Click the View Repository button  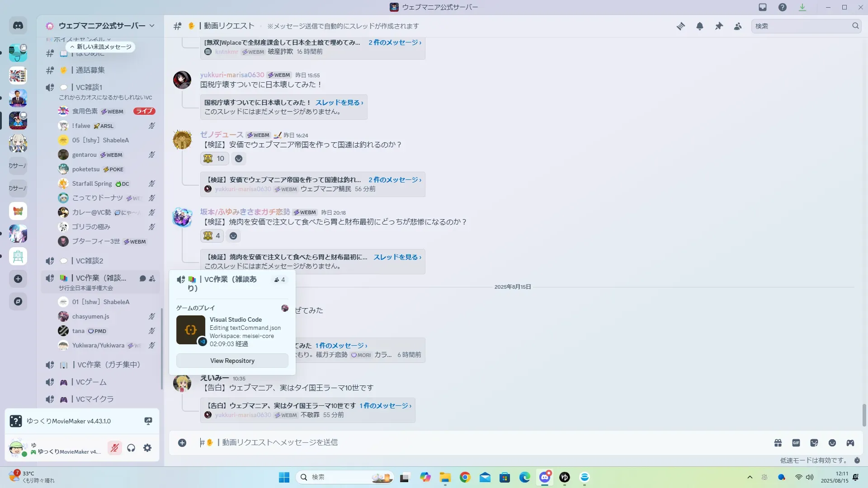click(x=232, y=361)
